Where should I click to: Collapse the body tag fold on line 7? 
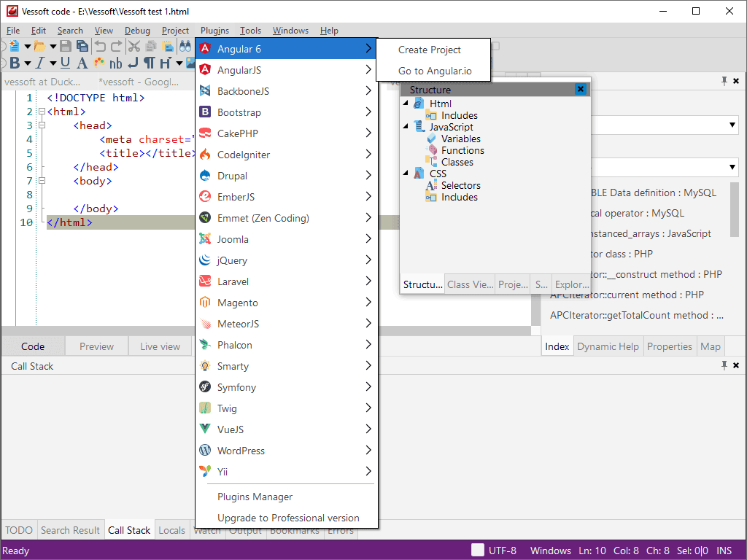(x=42, y=181)
